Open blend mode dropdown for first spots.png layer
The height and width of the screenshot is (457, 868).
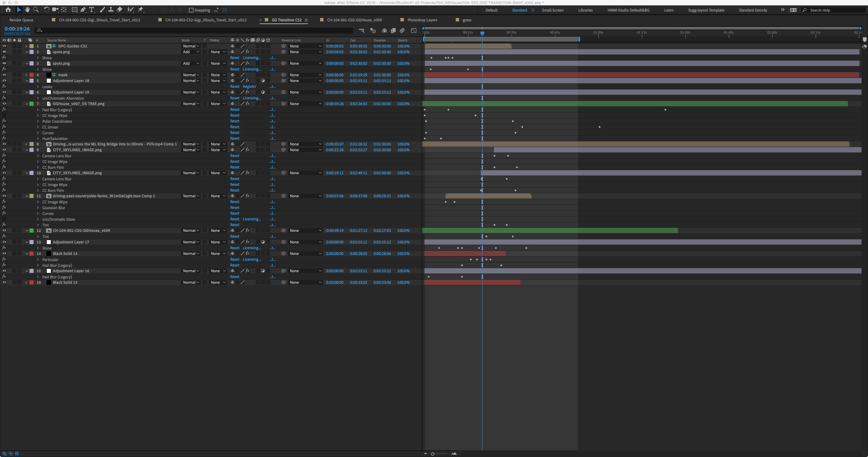191,52
